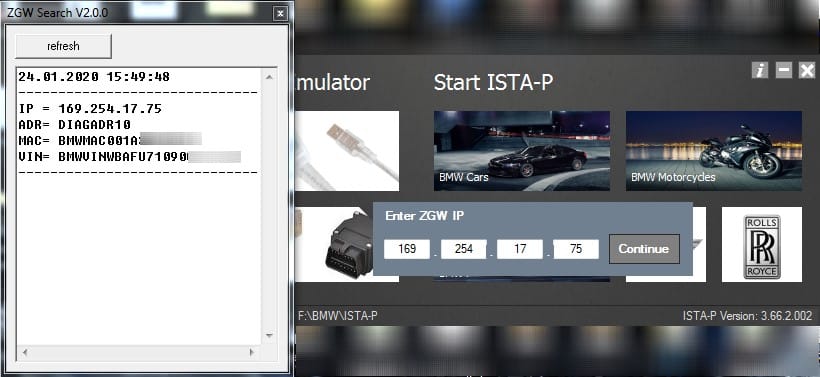Choose the Rolls Royce logo tile
The width and height of the screenshot is (820, 377).
point(762,244)
